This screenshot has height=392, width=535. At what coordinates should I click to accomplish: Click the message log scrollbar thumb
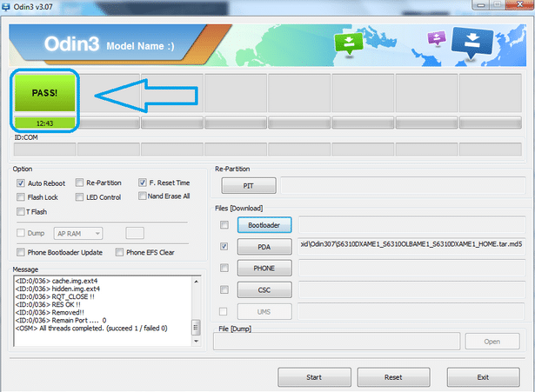point(197,328)
